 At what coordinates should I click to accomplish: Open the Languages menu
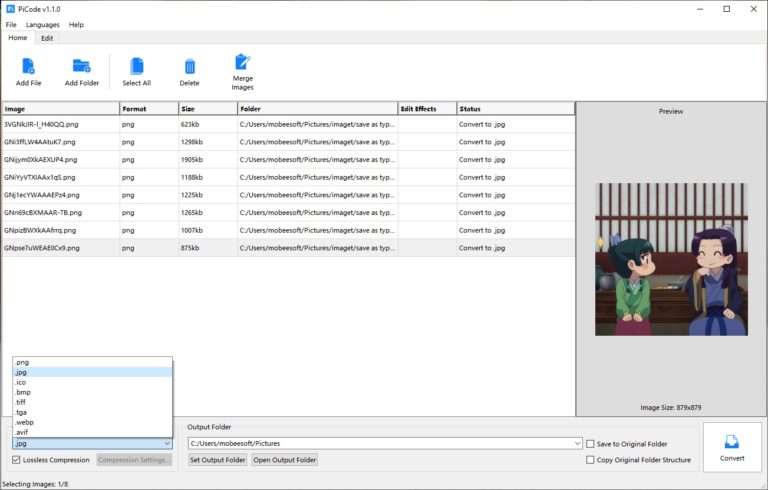(42, 24)
